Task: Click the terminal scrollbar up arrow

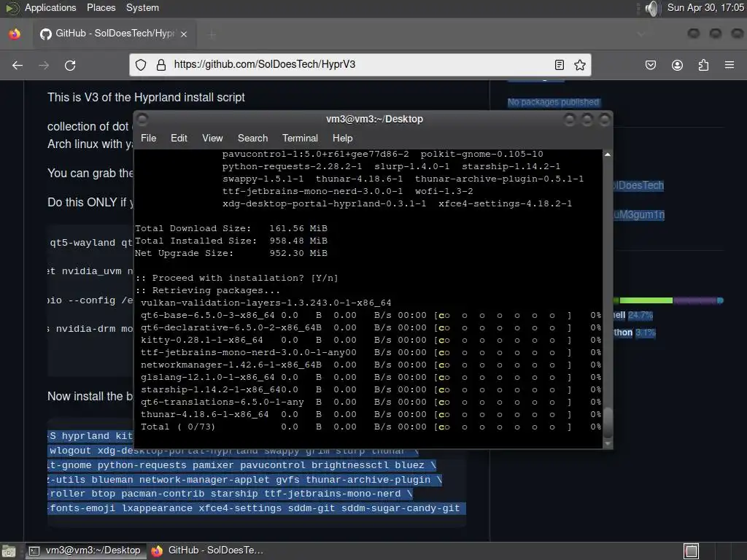Action: (x=608, y=155)
